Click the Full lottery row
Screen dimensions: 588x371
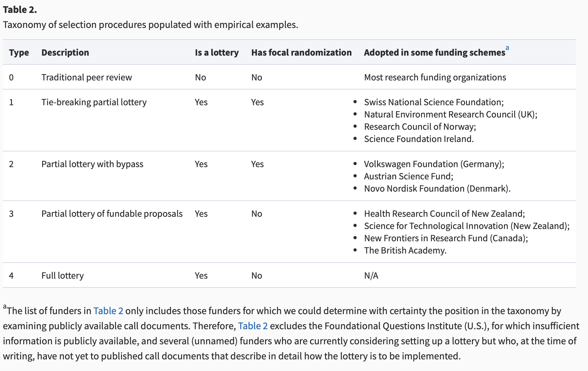[62, 275]
